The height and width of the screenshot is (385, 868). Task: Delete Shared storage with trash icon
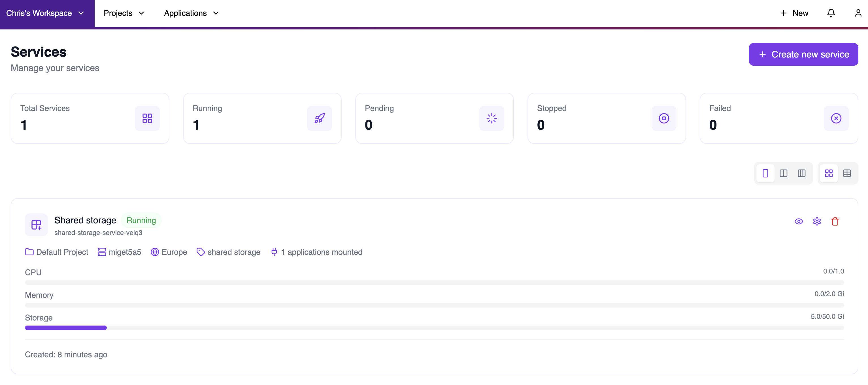(x=835, y=221)
